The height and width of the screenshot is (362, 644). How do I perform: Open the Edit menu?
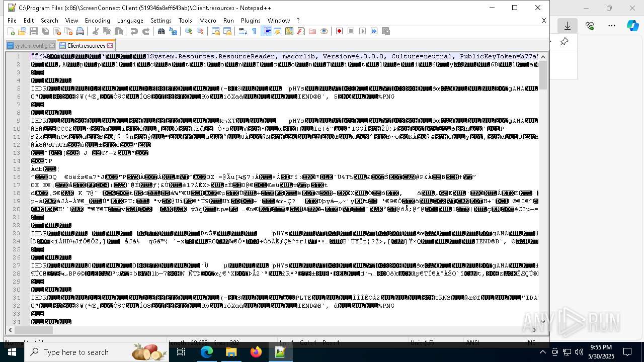point(29,21)
